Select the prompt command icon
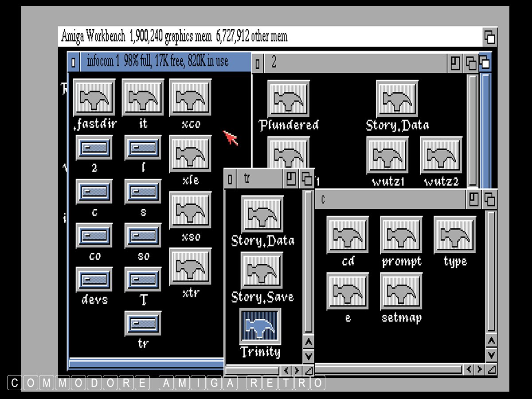Image resolution: width=532 pixels, height=399 pixels. 401,235
